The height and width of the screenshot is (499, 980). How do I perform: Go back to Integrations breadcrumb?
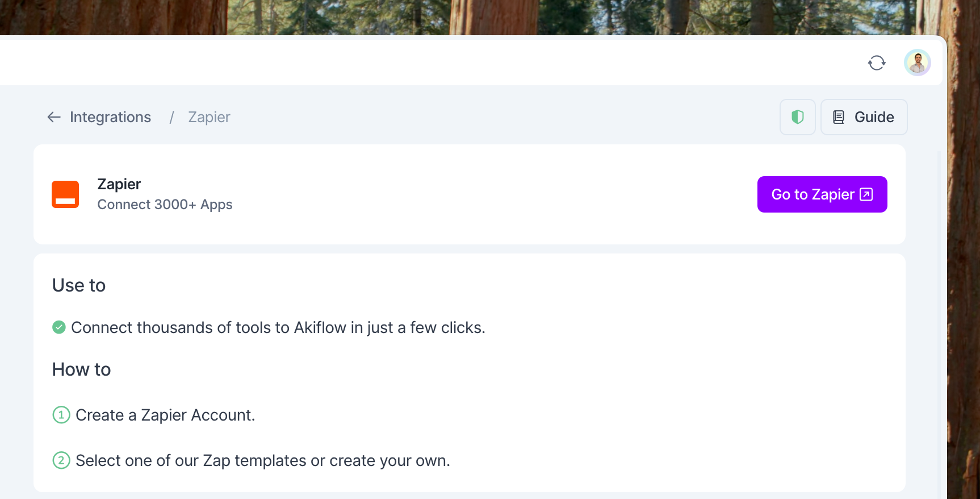[x=110, y=117]
